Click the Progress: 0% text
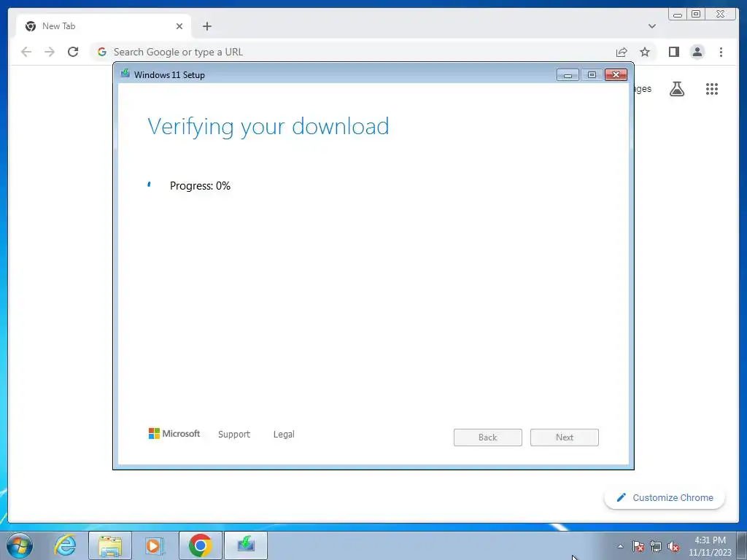Viewport: 747px width, 560px height. 200,186
